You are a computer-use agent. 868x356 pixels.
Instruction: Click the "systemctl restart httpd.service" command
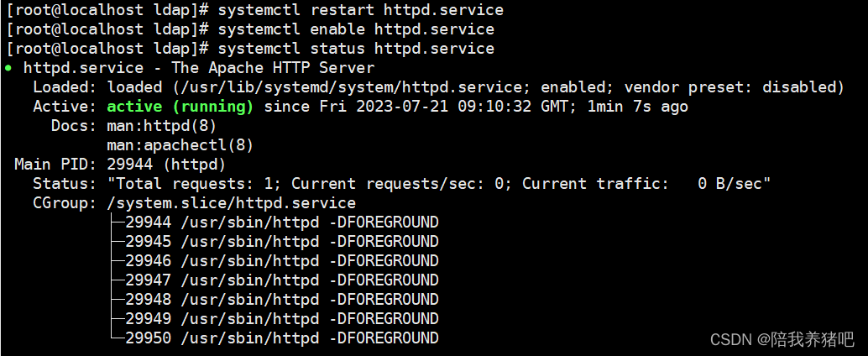361,10
